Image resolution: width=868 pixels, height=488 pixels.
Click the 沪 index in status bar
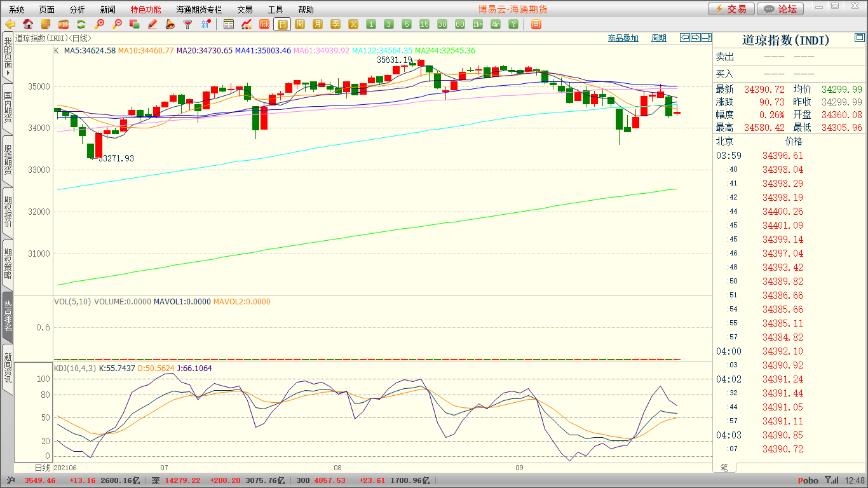10,480
